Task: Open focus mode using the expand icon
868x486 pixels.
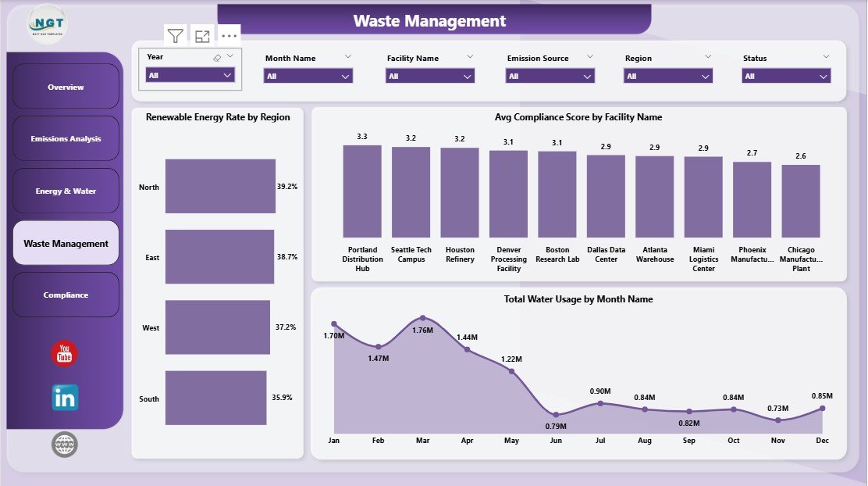Action: pos(201,35)
